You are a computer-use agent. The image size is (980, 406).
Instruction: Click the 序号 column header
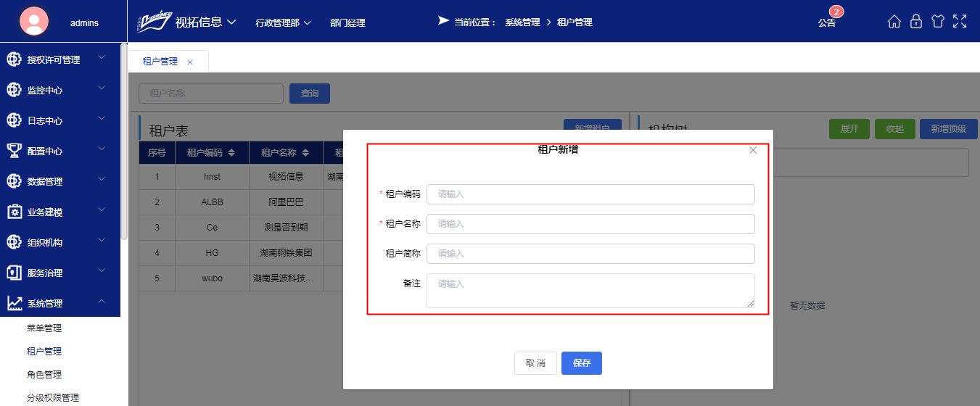157,153
